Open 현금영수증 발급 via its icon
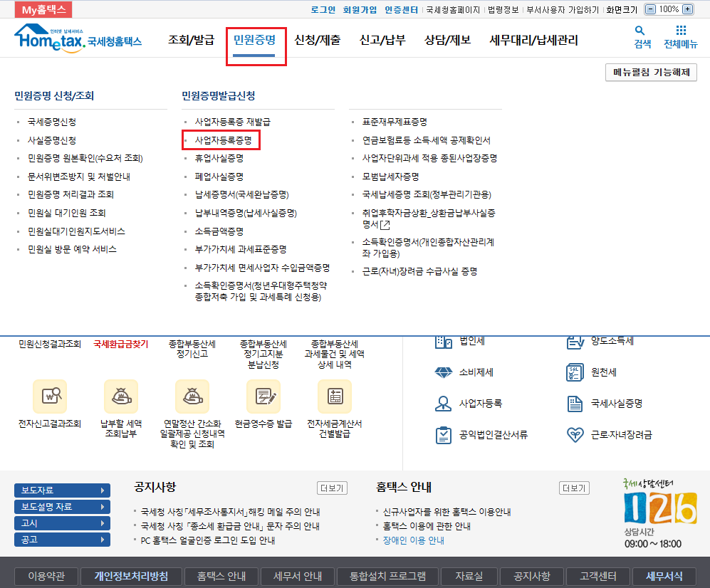 (x=263, y=397)
